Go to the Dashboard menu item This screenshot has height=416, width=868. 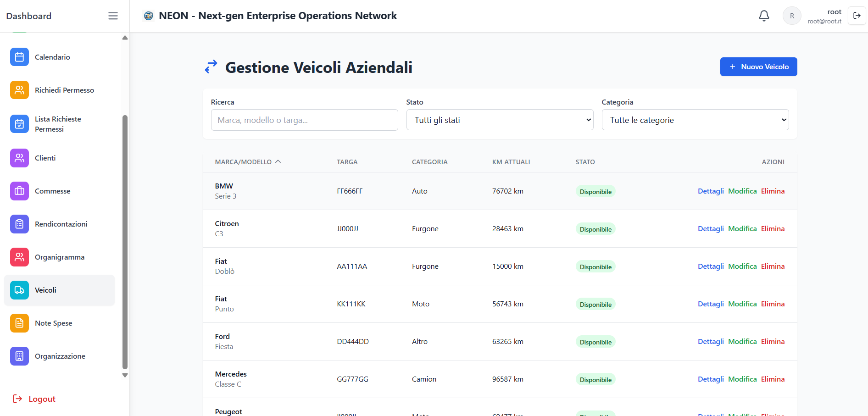[x=28, y=16]
